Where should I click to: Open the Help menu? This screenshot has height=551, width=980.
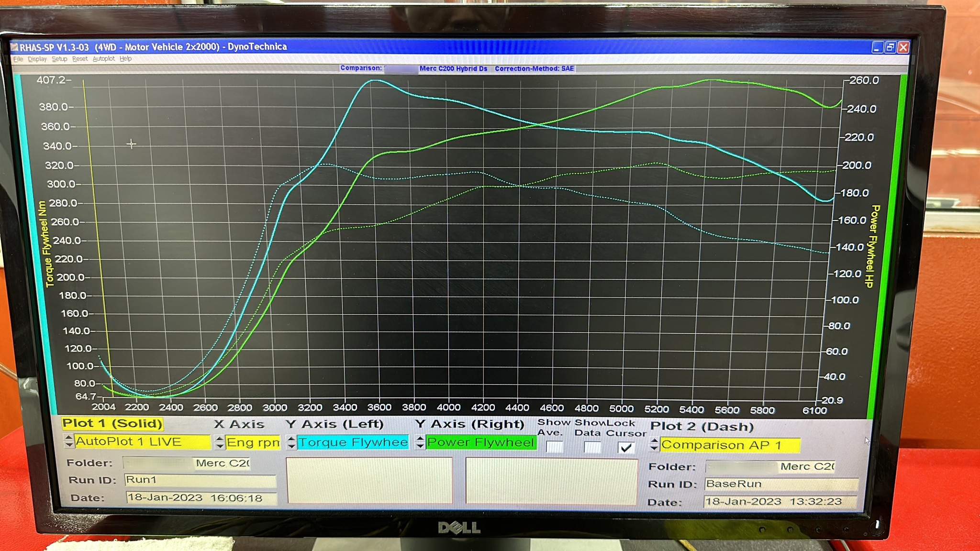125,59
